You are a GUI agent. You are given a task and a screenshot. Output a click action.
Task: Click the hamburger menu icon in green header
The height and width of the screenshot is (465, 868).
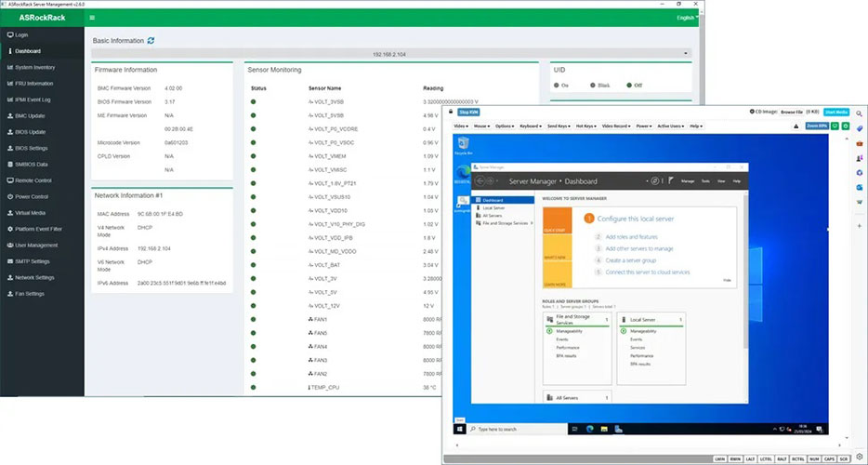point(91,18)
